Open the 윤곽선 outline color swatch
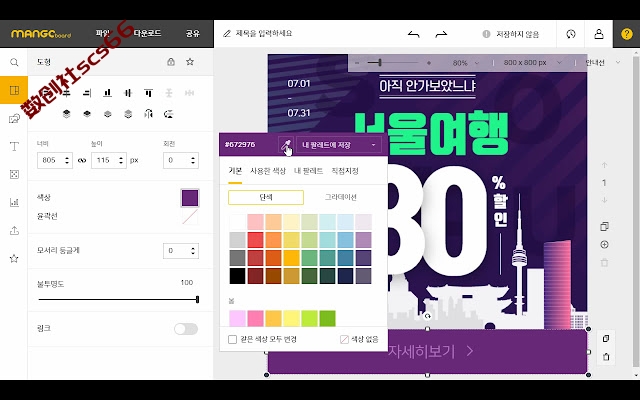 point(190,217)
